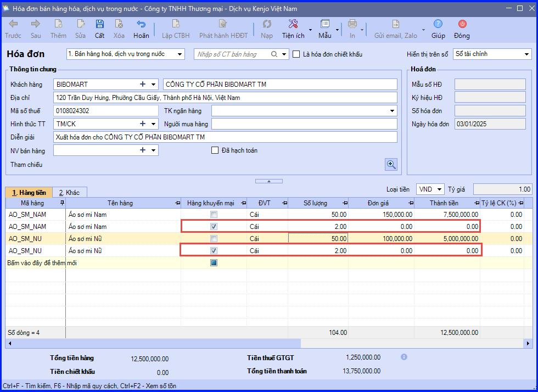Click the Diễn giải description field
The width and height of the screenshot is (538, 392).
[225, 137]
